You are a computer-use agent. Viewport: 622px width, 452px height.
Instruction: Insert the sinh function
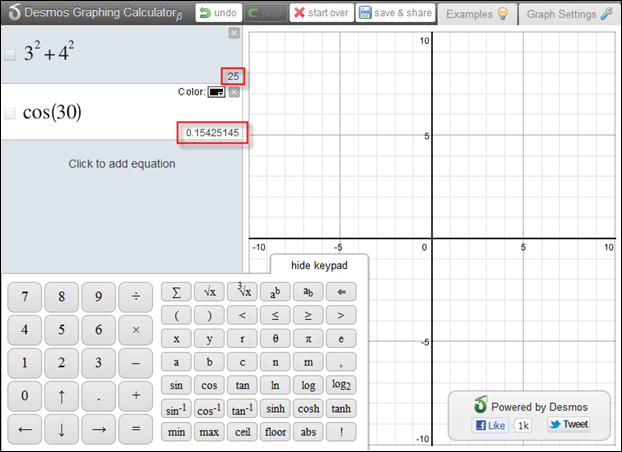click(x=275, y=408)
